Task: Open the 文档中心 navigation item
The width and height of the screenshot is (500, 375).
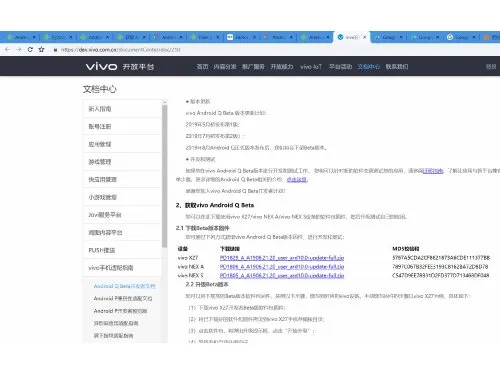Action: pos(369,67)
